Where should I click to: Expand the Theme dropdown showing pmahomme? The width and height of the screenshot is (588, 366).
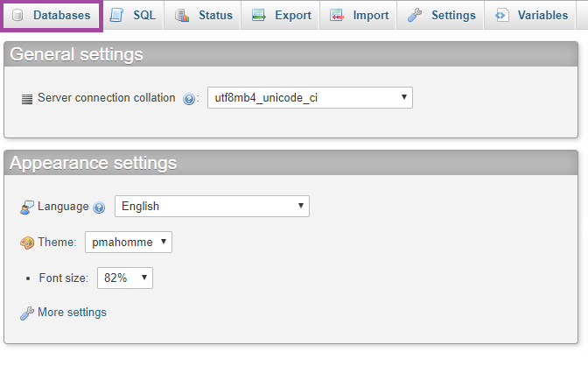click(x=128, y=242)
